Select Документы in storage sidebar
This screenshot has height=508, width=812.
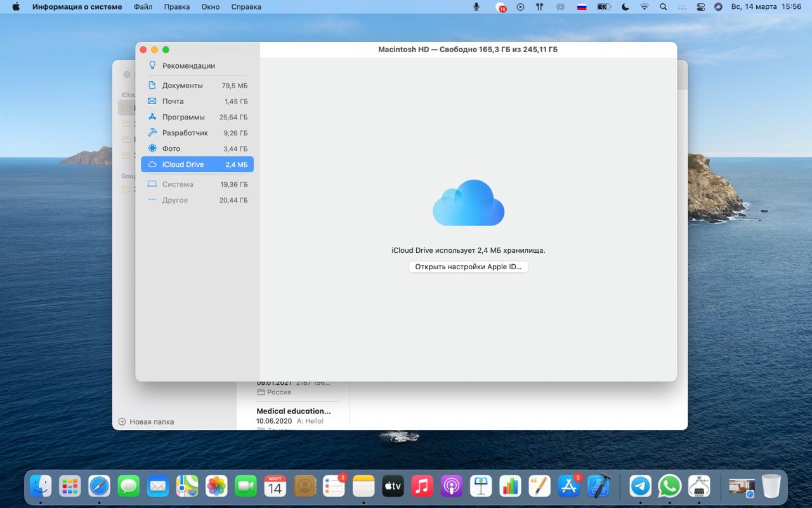(x=197, y=85)
